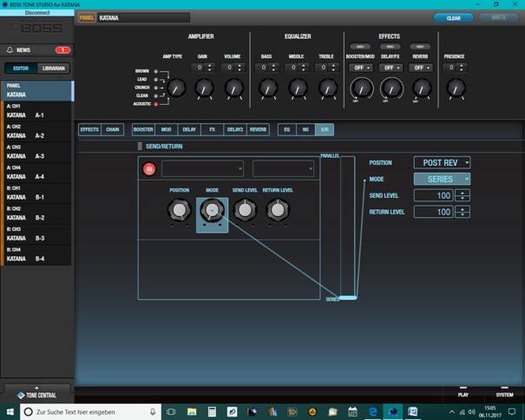Select BROWN amp type indicator
The image size is (525, 420).
pos(155,71)
